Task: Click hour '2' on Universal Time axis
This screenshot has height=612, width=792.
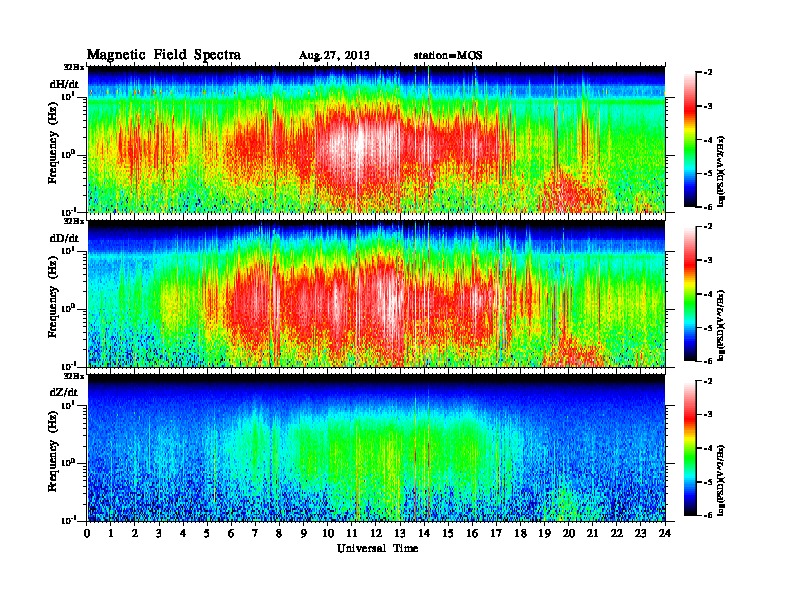Action: (x=135, y=533)
